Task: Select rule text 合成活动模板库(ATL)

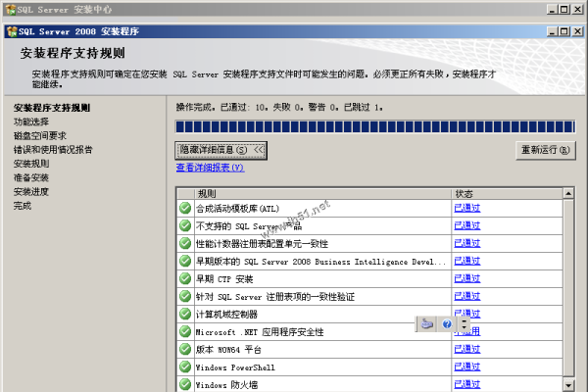Action: pos(237,208)
